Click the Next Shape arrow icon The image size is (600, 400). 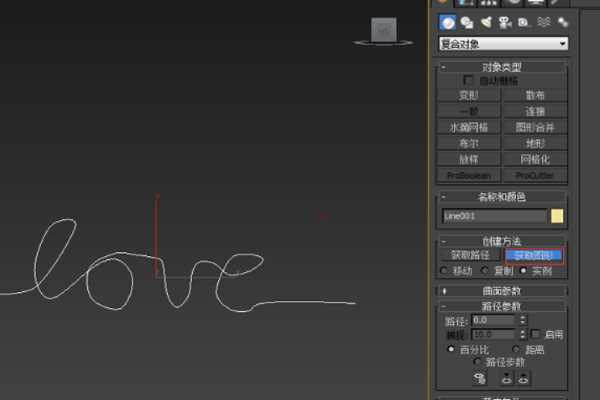point(523,379)
